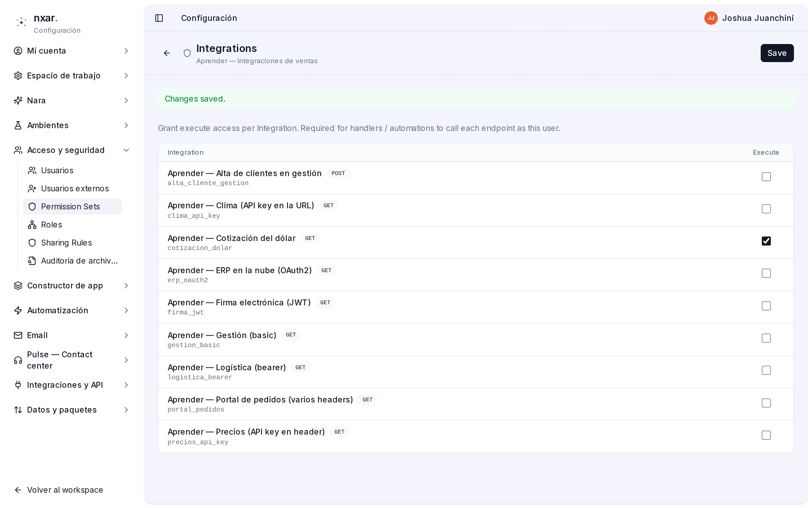Collapse the Acceso y seguridad chevron
The width and height of the screenshot is (812, 508).
point(126,150)
